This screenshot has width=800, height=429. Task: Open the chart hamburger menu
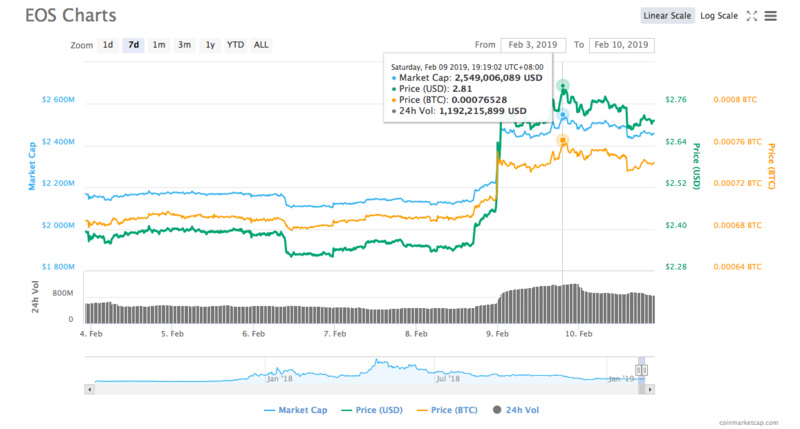(x=770, y=16)
